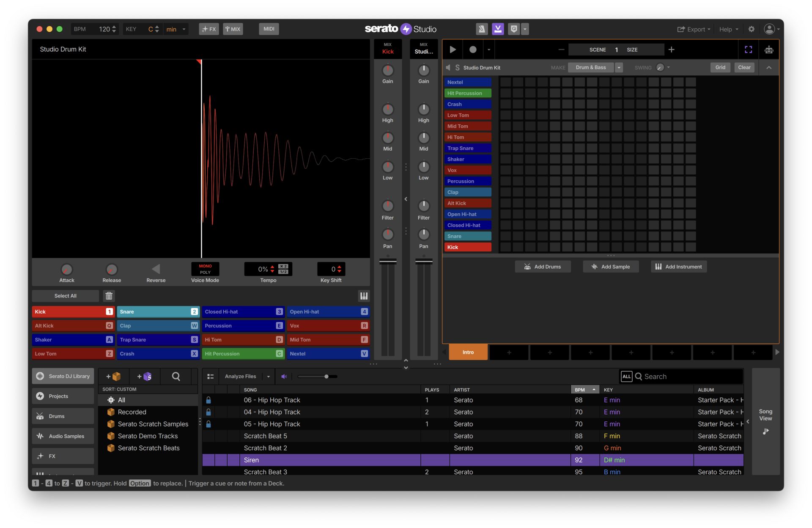
Task: Open the key scale min dropdown
Action: pyautogui.click(x=176, y=29)
